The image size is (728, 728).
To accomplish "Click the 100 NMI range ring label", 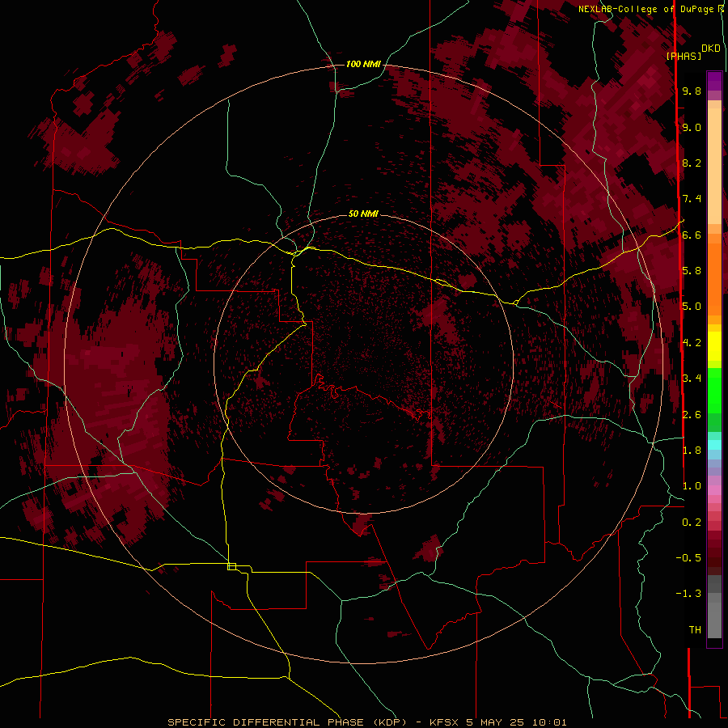I will [363, 64].
